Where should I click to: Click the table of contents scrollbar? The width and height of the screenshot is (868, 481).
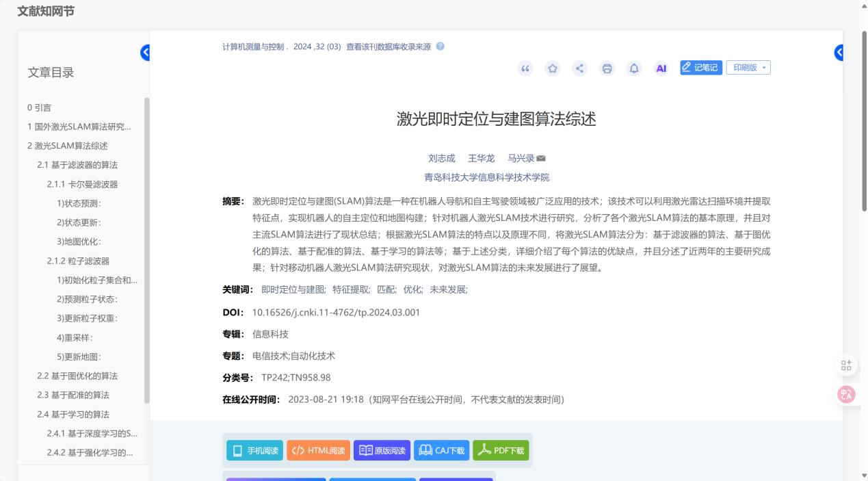146,250
